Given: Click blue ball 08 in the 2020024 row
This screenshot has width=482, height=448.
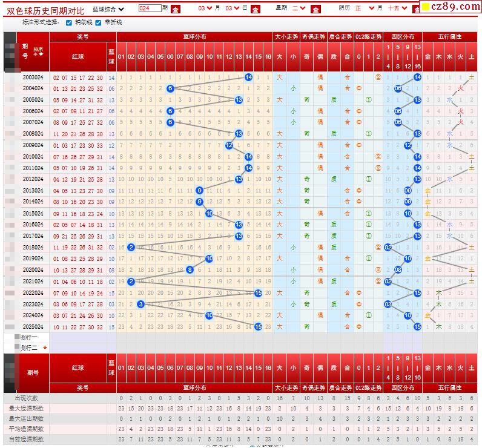Looking at the screenshot, I should pos(190,270).
